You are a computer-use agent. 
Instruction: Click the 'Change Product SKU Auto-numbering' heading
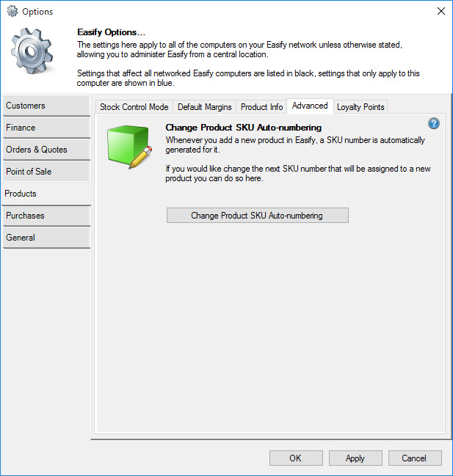(243, 128)
